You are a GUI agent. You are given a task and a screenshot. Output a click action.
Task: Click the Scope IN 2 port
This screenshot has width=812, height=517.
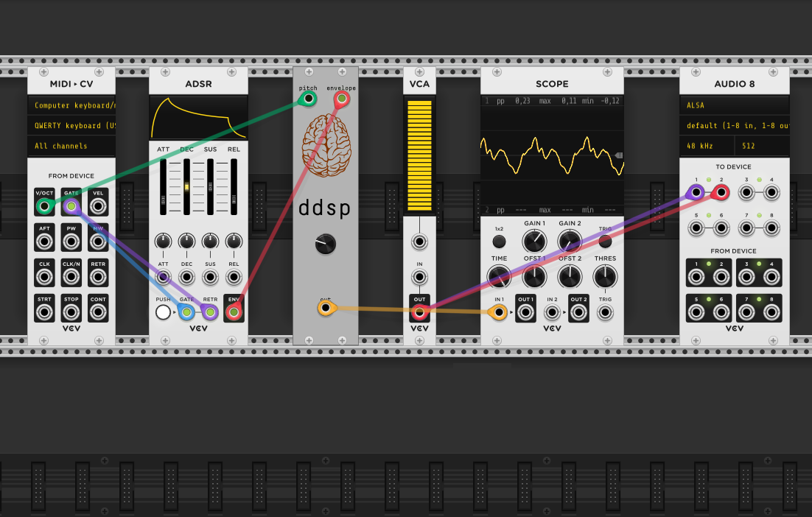[x=552, y=312]
